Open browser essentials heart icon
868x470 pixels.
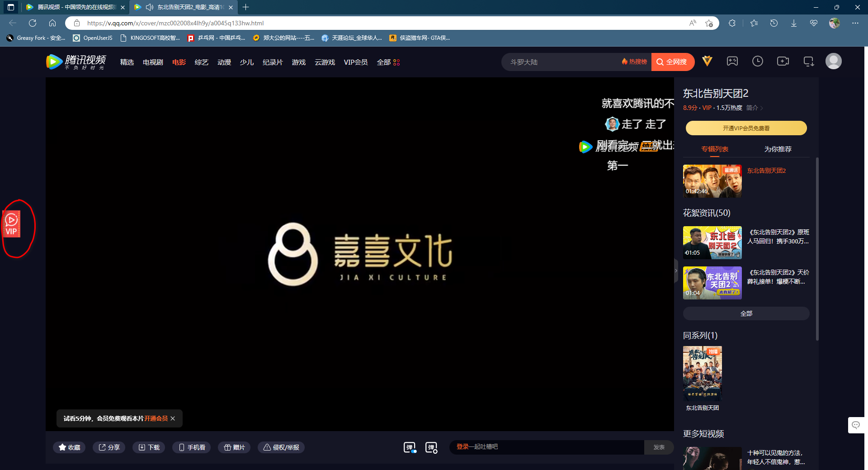tap(814, 23)
